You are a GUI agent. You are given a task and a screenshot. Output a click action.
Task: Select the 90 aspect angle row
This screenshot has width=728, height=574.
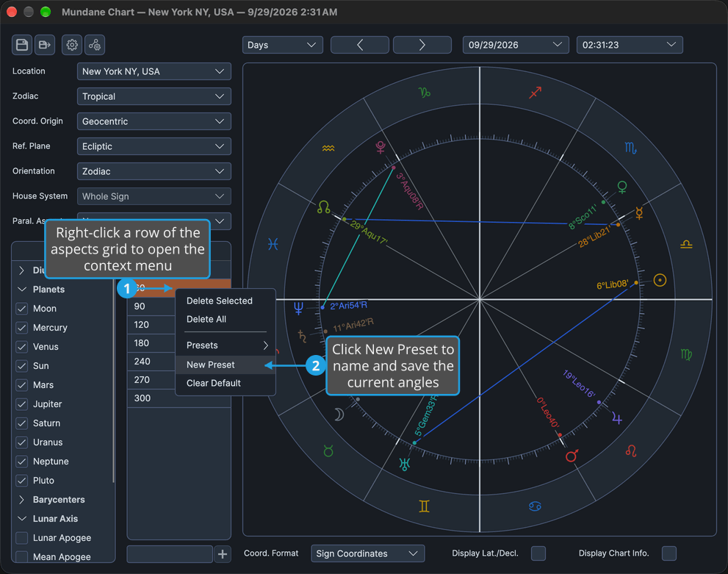click(x=152, y=306)
